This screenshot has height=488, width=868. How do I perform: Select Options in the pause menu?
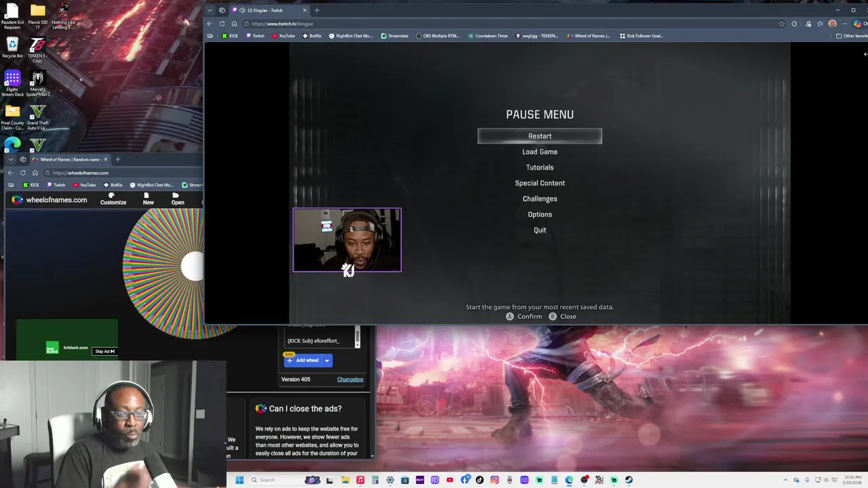coord(540,214)
